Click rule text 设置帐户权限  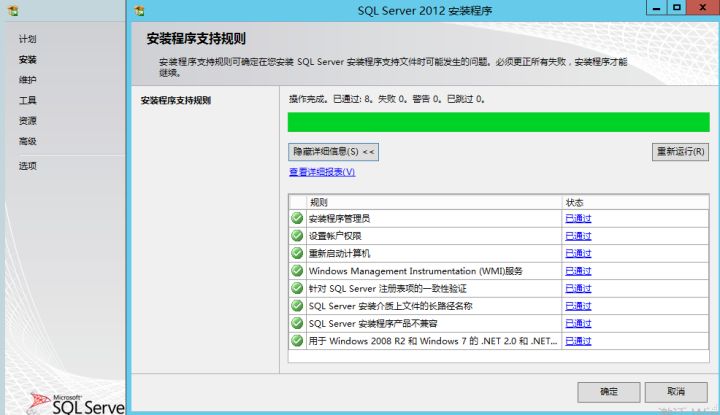click(335, 236)
